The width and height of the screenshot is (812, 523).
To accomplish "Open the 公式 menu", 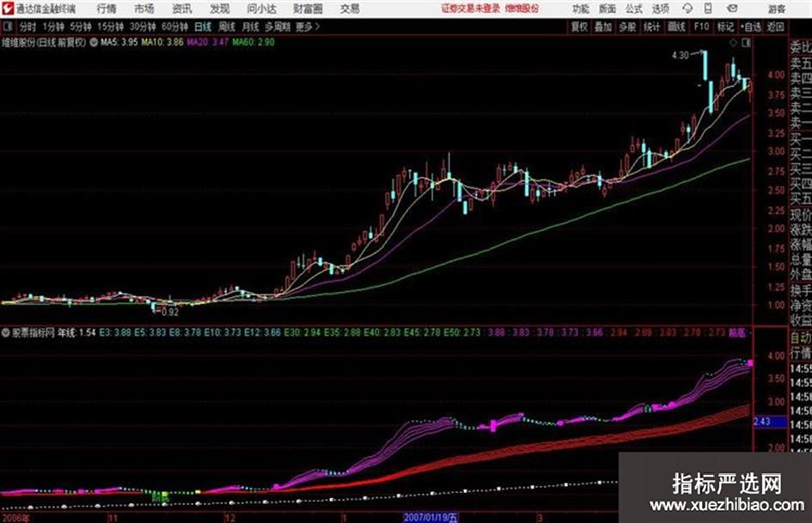I will (634, 9).
